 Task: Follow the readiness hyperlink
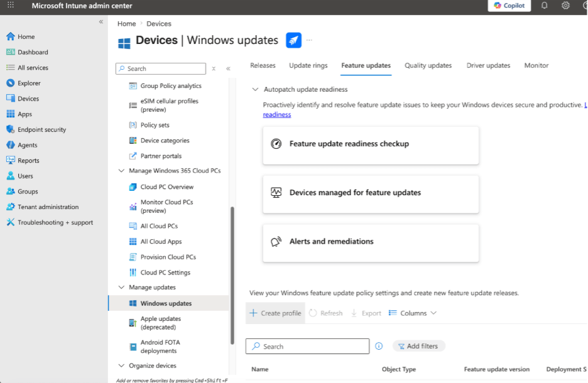(x=277, y=115)
